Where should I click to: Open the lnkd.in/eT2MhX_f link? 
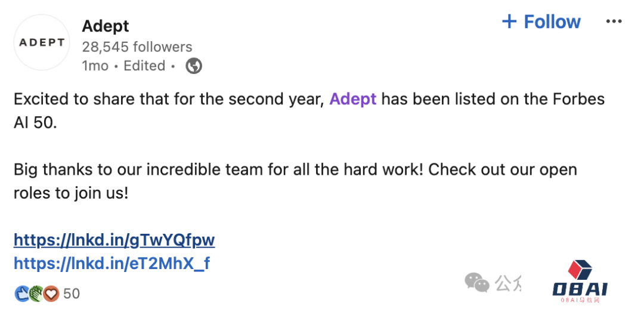pyautogui.click(x=112, y=263)
